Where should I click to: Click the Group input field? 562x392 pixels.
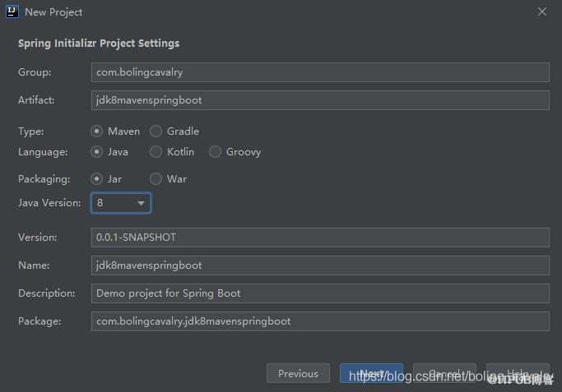[320, 72]
